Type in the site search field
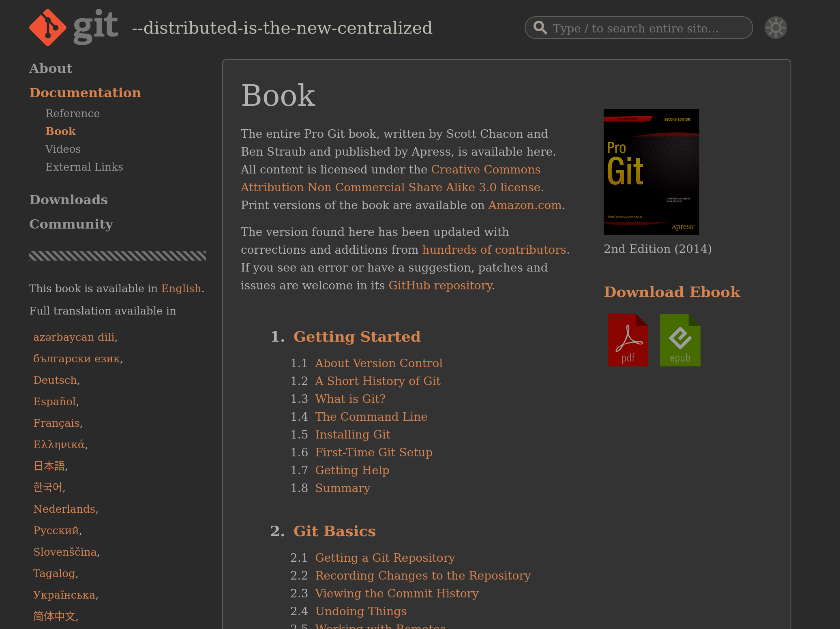 pyautogui.click(x=649, y=28)
